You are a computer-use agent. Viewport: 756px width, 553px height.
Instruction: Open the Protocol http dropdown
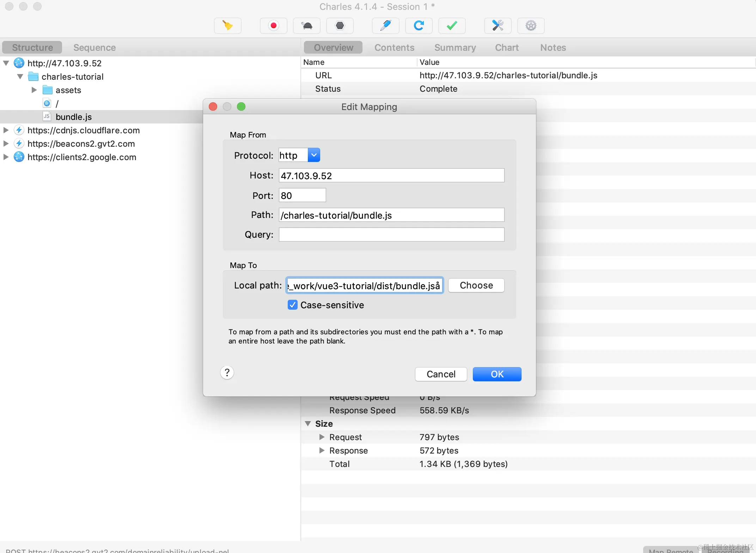point(313,155)
